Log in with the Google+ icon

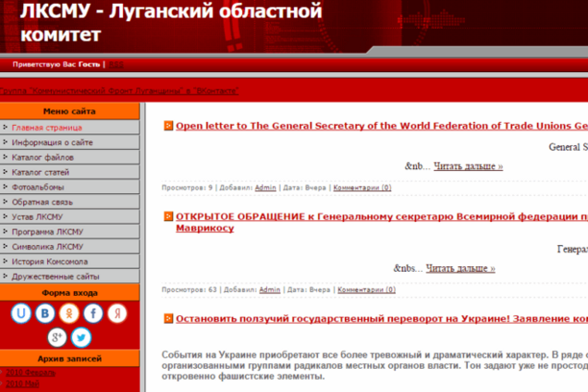click(57, 337)
